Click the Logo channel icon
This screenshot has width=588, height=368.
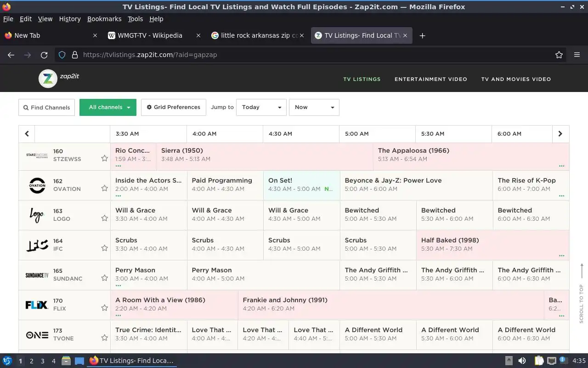[37, 215]
